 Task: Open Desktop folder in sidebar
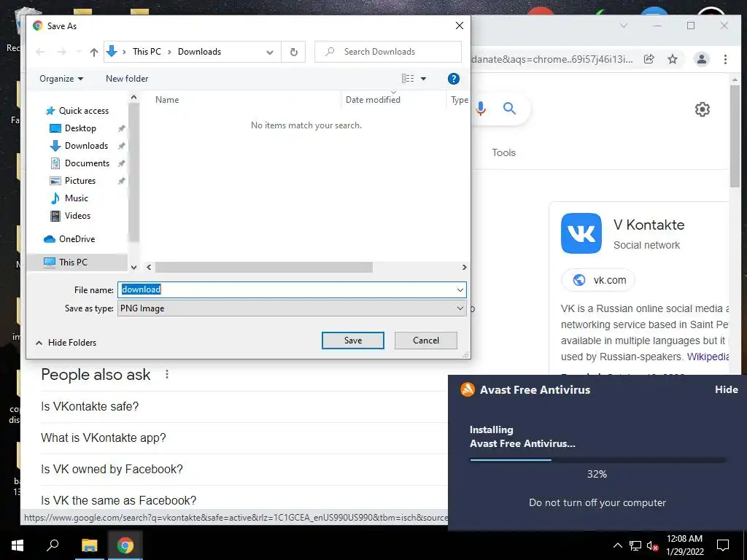click(80, 128)
